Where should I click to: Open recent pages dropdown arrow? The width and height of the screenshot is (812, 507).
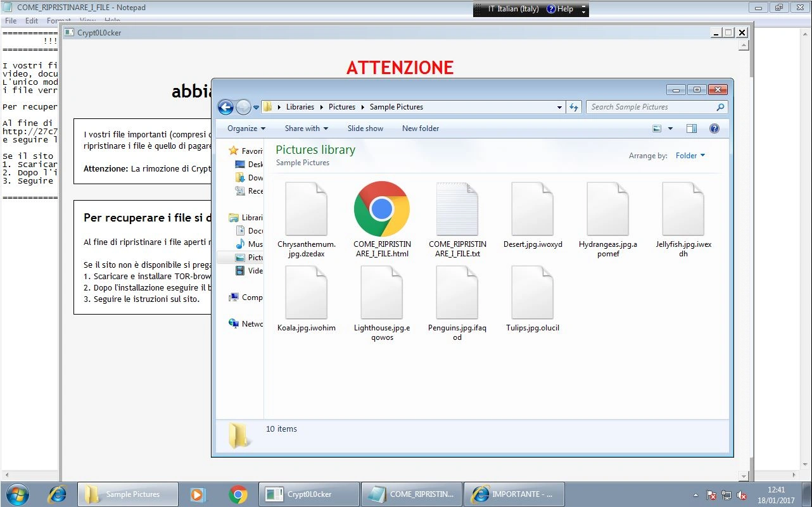[x=256, y=107]
